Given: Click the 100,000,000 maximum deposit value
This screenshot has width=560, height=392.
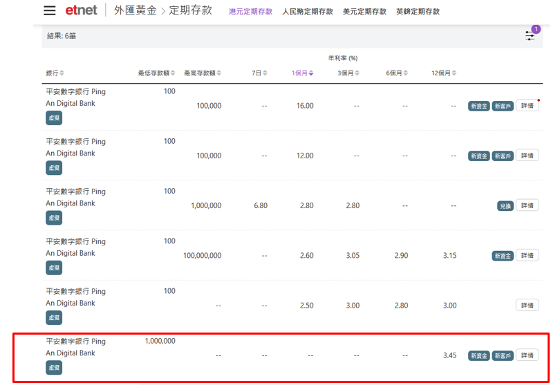Looking at the screenshot, I should [202, 256].
